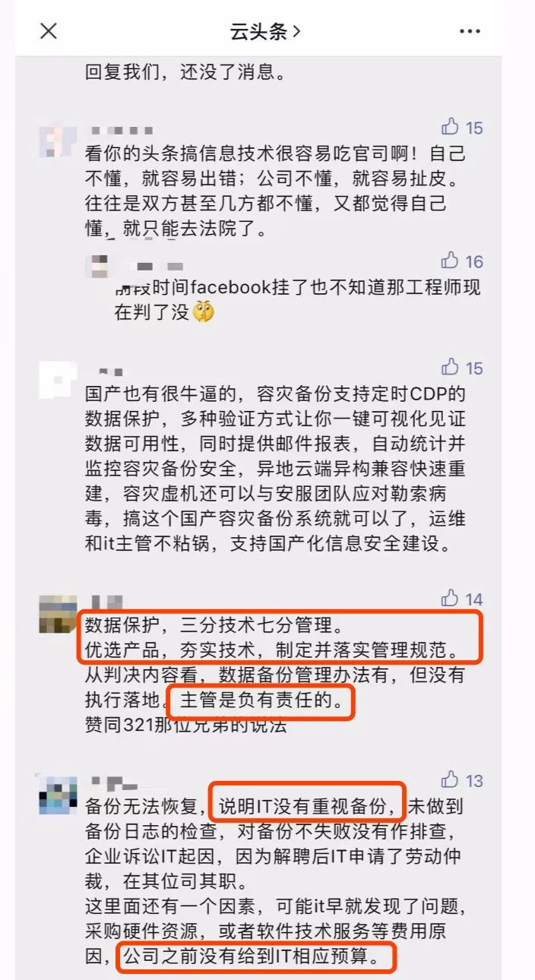The height and width of the screenshot is (980, 535).
Task: Like the 数据保护 comment with 14 likes
Action: click(462, 599)
